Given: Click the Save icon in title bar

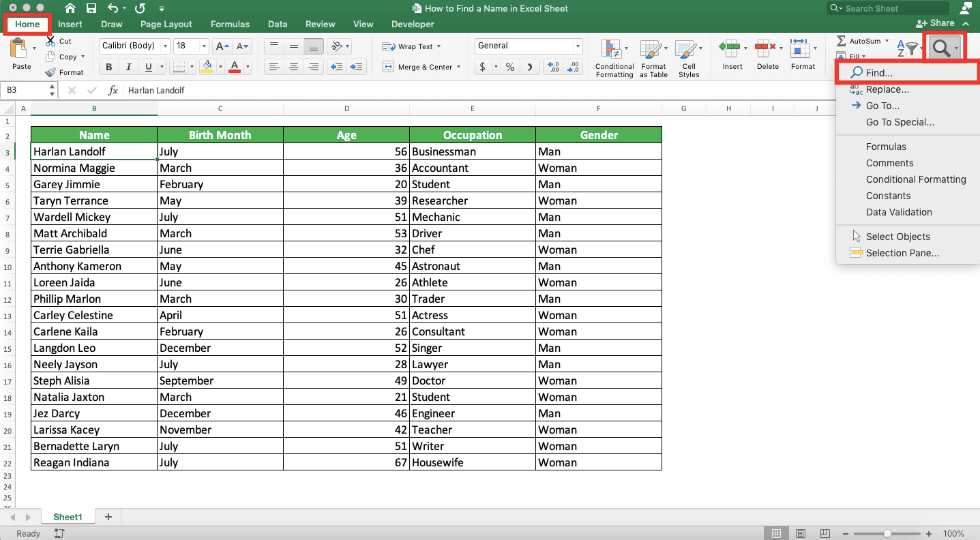Looking at the screenshot, I should [91, 9].
